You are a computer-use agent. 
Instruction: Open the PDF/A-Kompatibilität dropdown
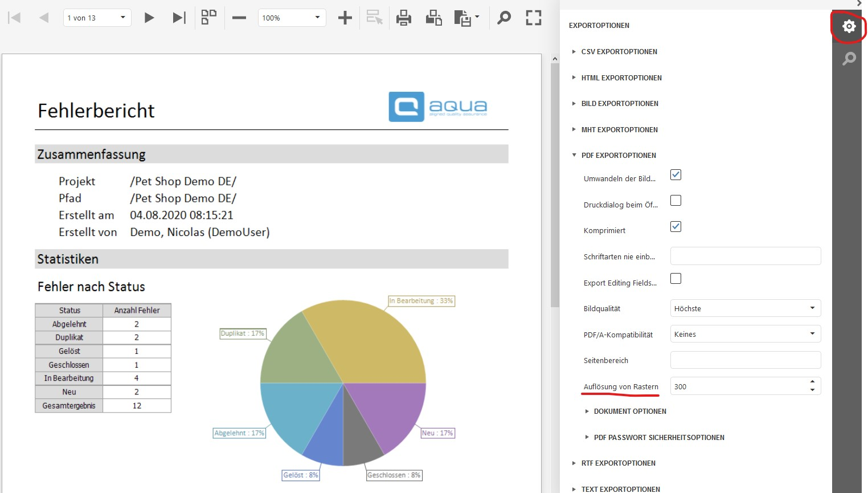[745, 334]
